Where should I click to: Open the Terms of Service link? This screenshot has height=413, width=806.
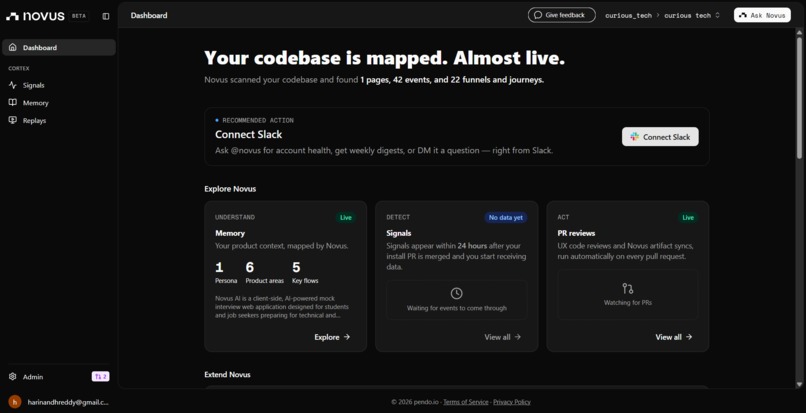pyautogui.click(x=465, y=402)
